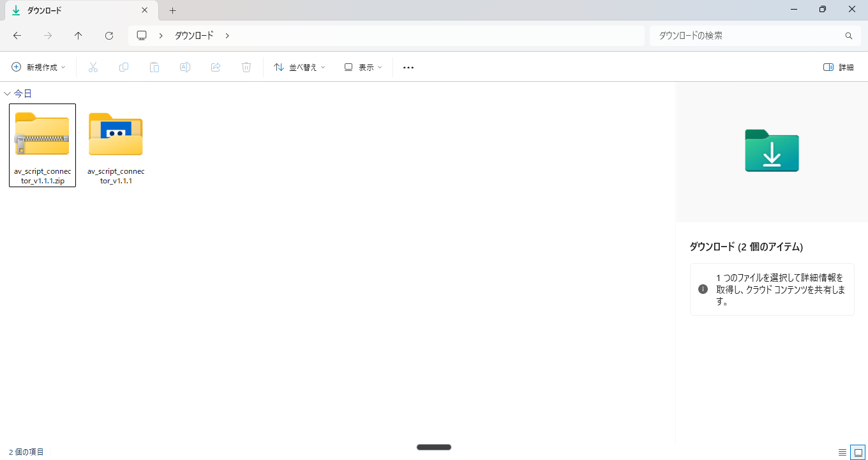Select the av_script_connector_v1.1.1 folder
Viewport: 868px width, 460px height.
tap(116, 145)
